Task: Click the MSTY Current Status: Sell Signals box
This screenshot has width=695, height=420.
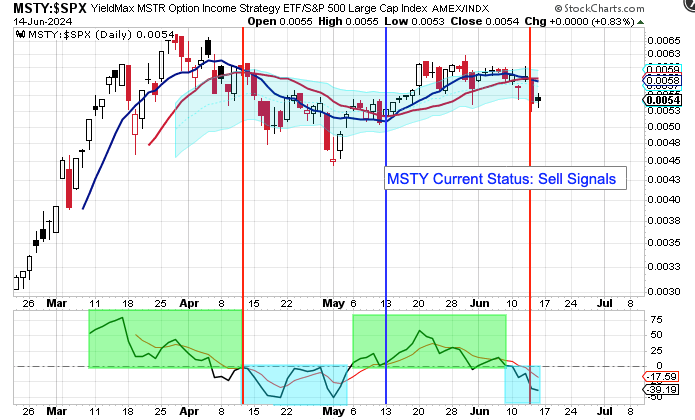Action: tap(502, 179)
